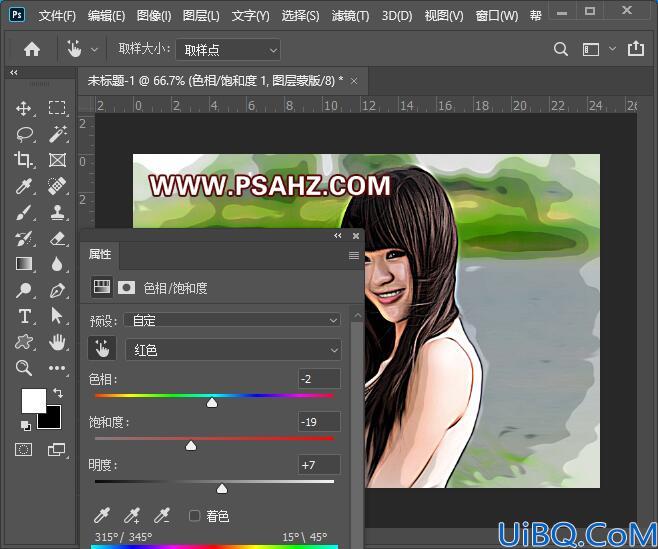Click the 色相 value field
Image resolution: width=658 pixels, height=549 pixels.
[319, 379]
